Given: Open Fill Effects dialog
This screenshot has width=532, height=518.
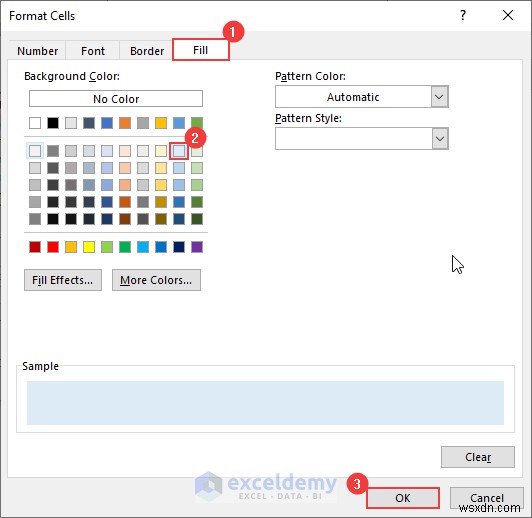Looking at the screenshot, I should click(x=63, y=280).
